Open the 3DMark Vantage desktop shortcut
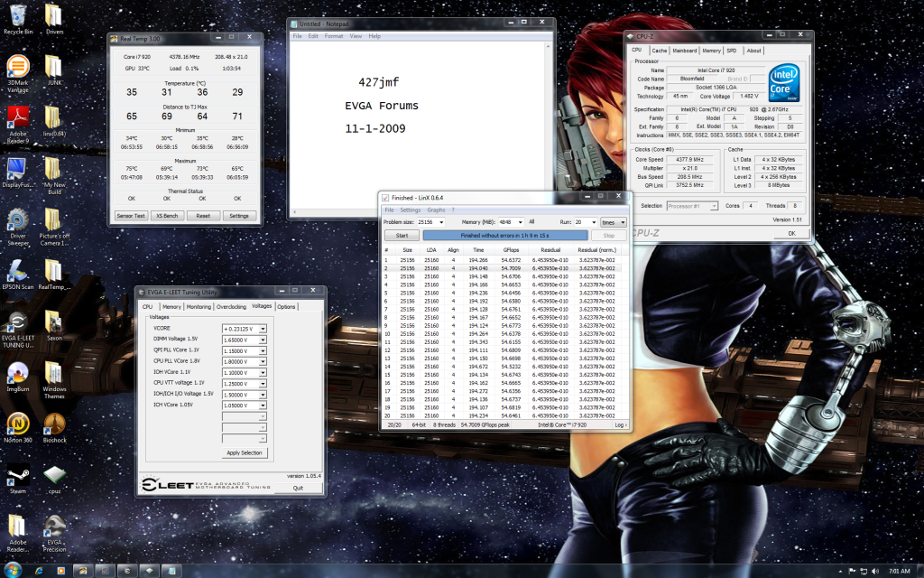Viewport: 924px width, 578px height. click(x=17, y=67)
